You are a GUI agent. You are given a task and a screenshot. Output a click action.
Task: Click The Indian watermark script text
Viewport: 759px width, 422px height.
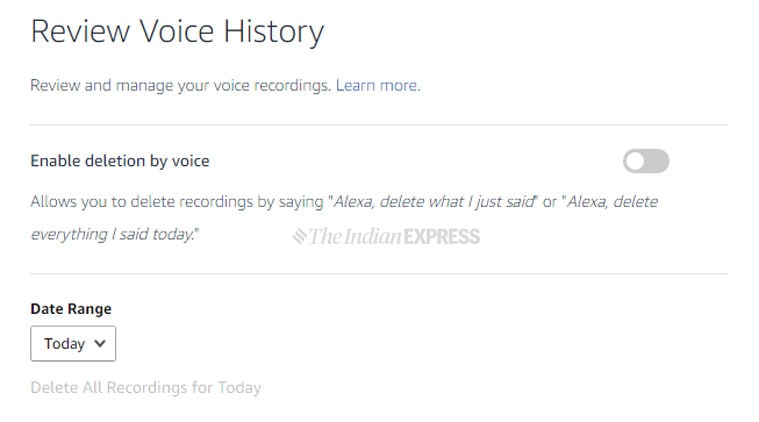tap(355, 236)
